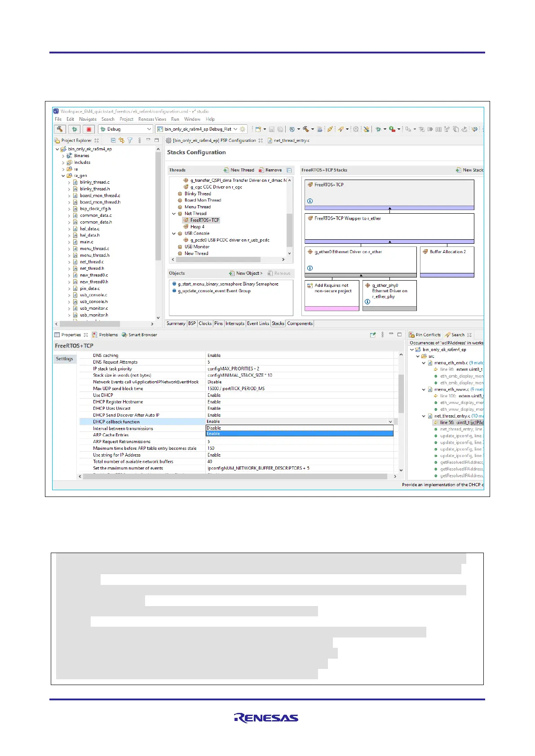Open the Pin Conflicts view tab
Image resolution: width=535 pixels, height=756 pixels.
[425, 335]
